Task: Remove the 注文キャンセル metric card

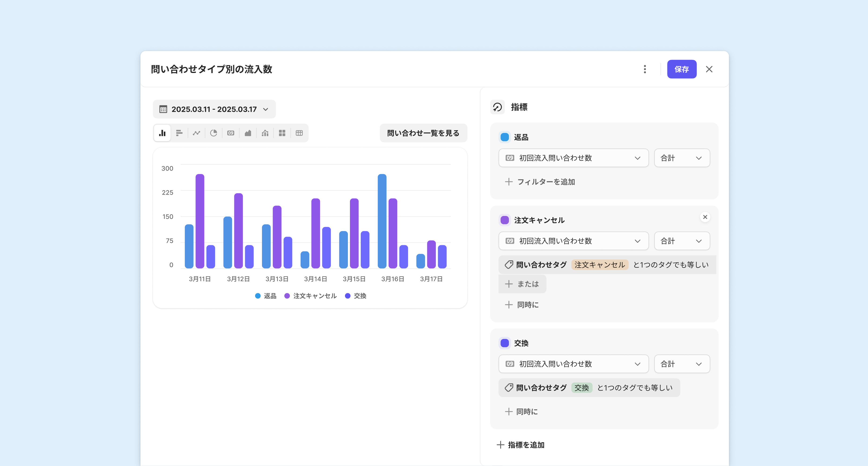Action: pyautogui.click(x=705, y=217)
